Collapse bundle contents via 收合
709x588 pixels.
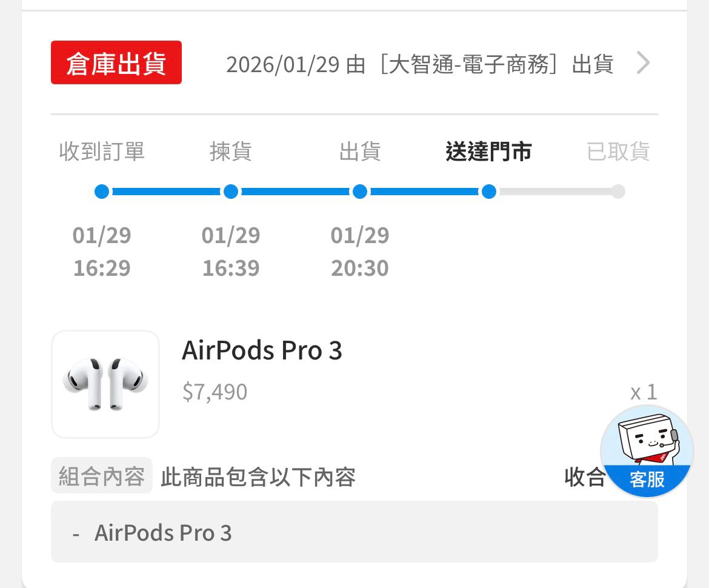[584, 477]
